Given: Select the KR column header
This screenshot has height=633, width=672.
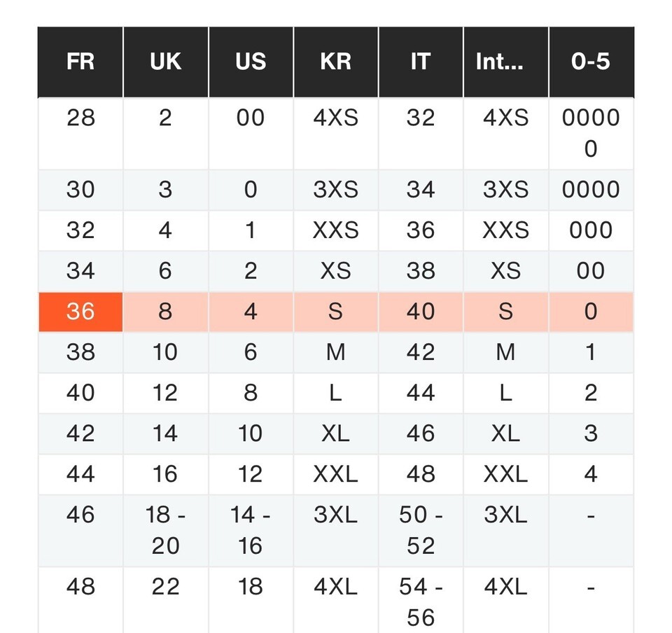Looking at the screenshot, I should pyautogui.click(x=336, y=62).
